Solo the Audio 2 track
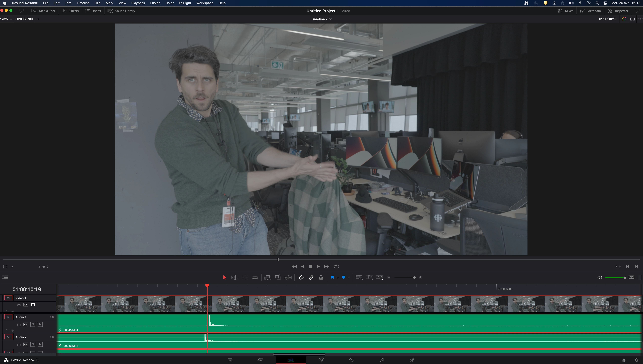This screenshot has width=643, height=364. (x=33, y=344)
